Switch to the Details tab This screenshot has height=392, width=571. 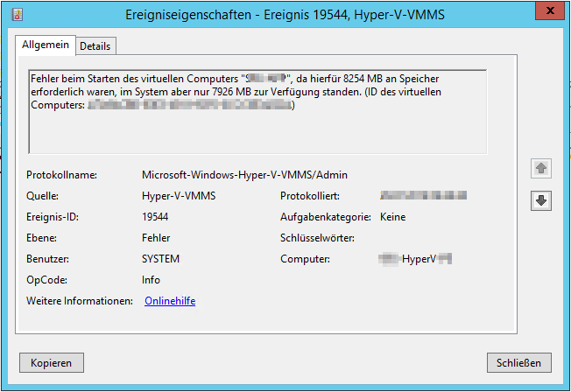(x=95, y=45)
